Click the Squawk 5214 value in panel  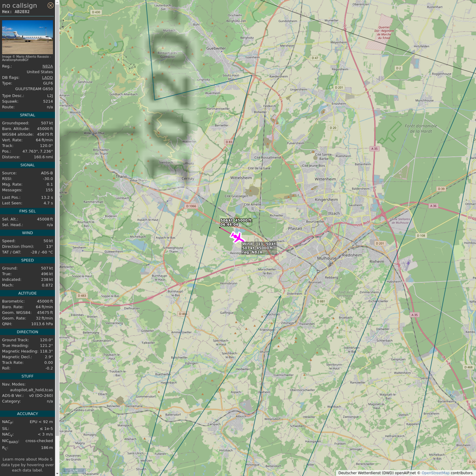[48, 101]
